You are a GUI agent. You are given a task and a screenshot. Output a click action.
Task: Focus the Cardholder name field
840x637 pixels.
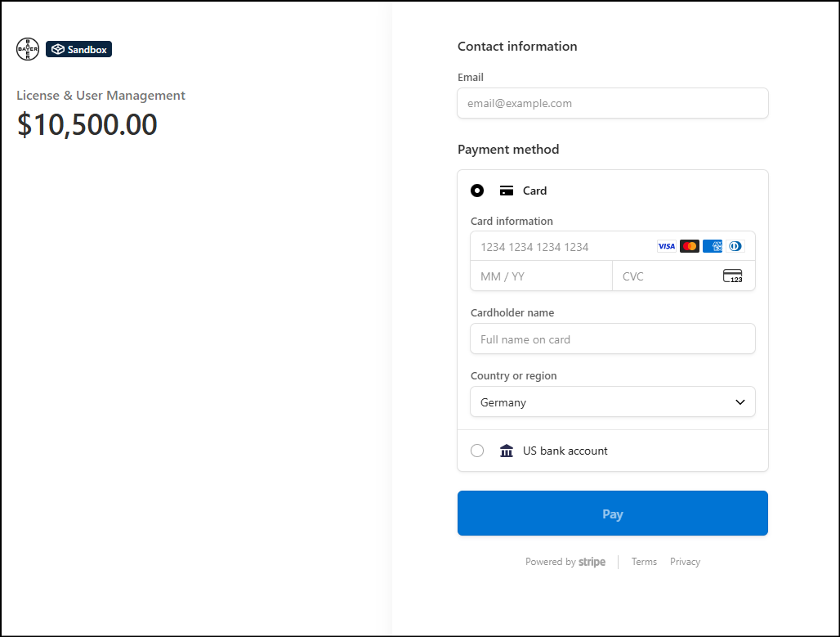click(x=612, y=339)
